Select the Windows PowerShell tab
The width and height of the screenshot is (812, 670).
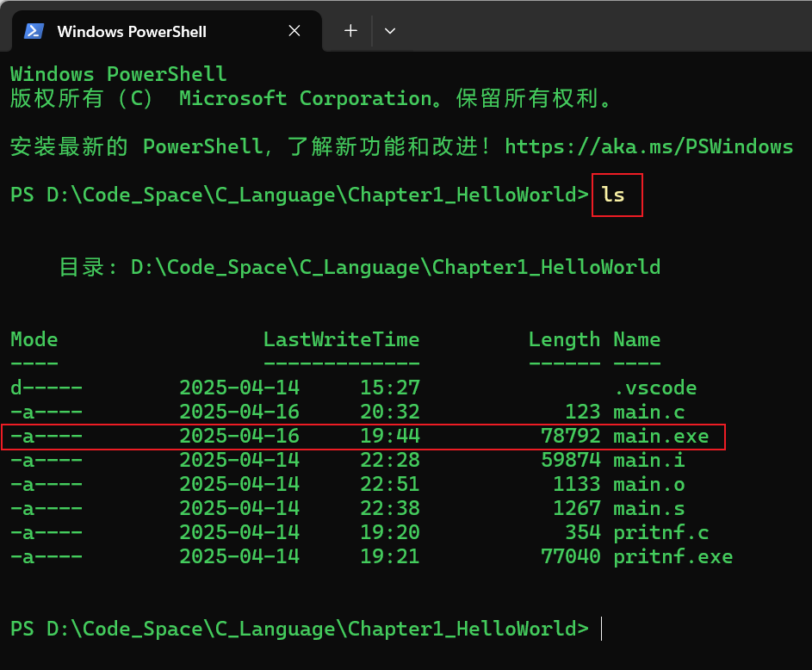pyautogui.click(x=166, y=31)
